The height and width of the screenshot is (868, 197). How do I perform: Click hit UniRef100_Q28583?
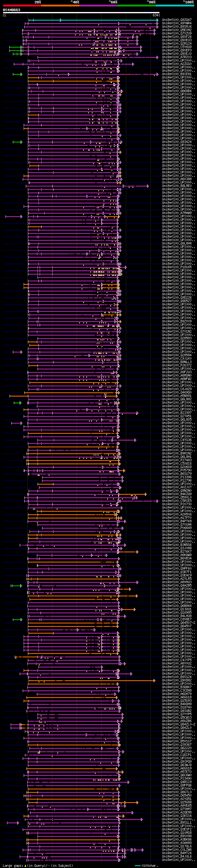click(x=177, y=338)
